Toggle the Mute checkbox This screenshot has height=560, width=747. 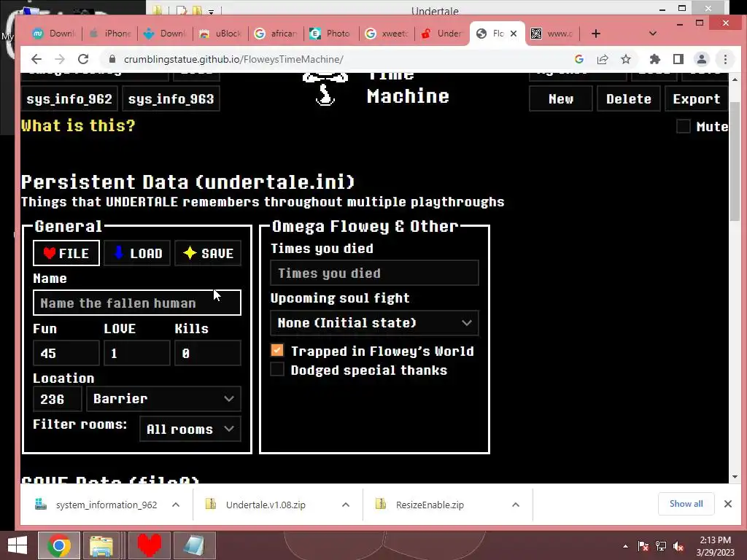pyautogui.click(x=683, y=126)
